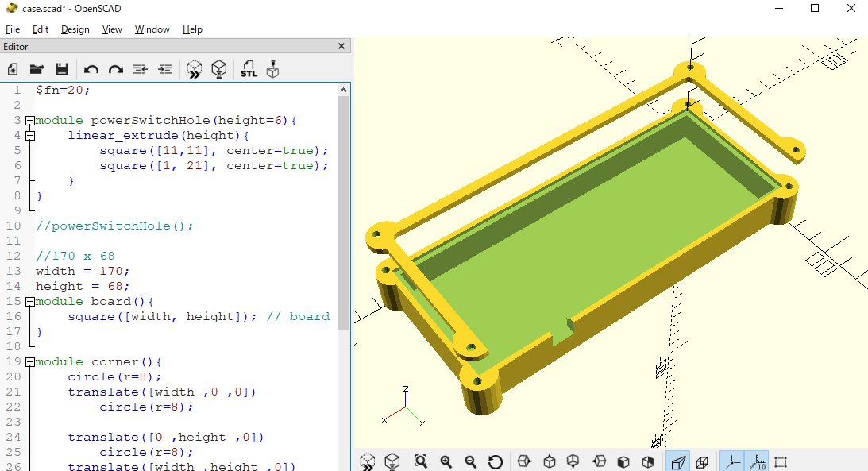Close the Editor panel
The height and width of the screenshot is (471, 868).
(341, 47)
